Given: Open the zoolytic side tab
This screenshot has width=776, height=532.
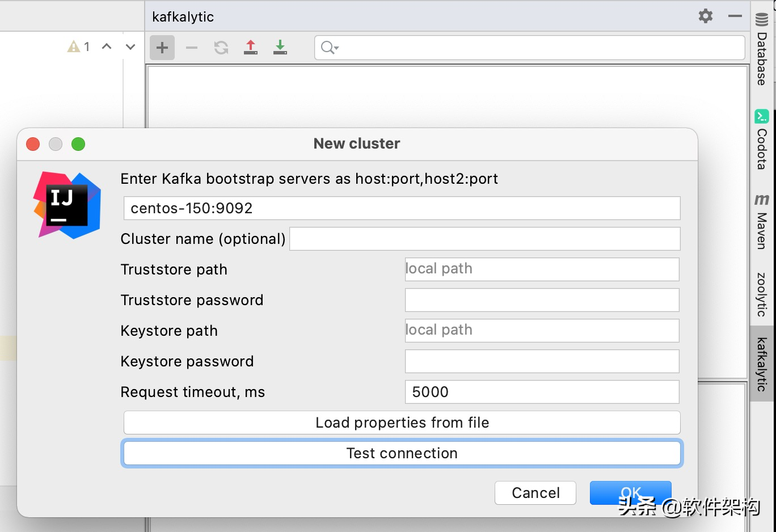Looking at the screenshot, I should pyautogui.click(x=762, y=294).
